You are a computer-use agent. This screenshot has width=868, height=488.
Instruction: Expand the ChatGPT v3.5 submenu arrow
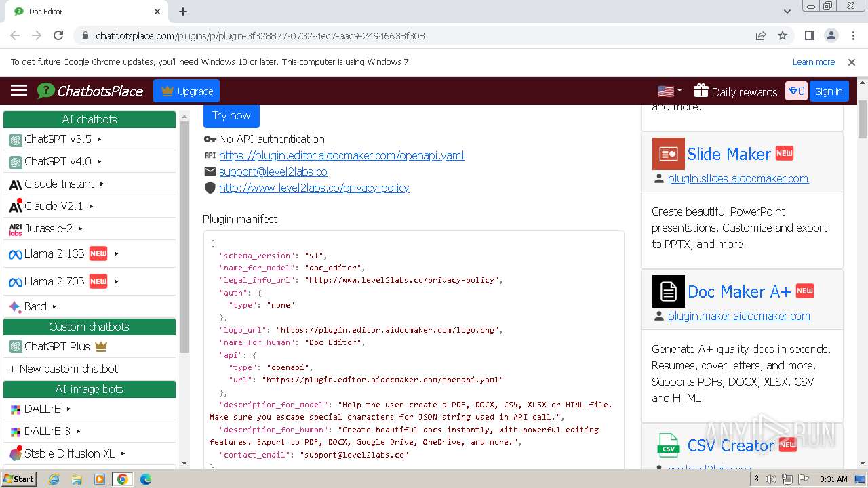[x=100, y=140]
